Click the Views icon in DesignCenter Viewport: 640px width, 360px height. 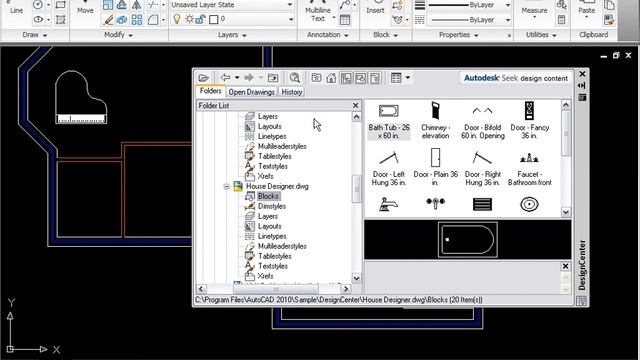click(396, 78)
